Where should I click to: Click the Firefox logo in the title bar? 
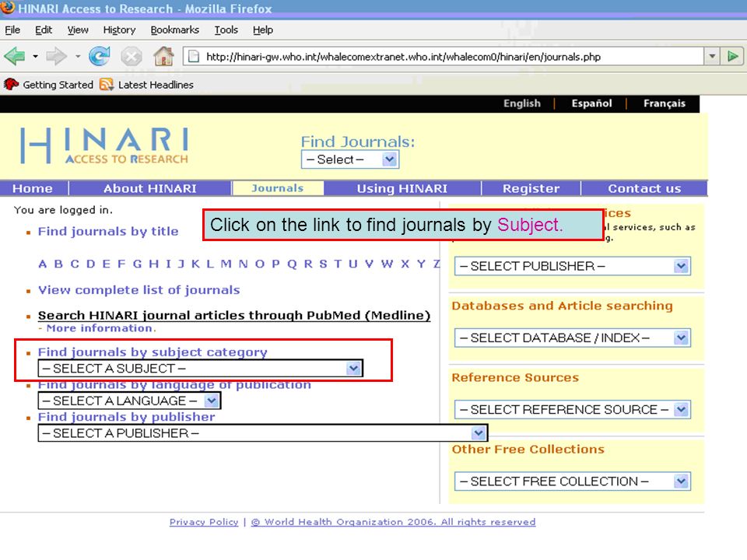[x=8, y=8]
